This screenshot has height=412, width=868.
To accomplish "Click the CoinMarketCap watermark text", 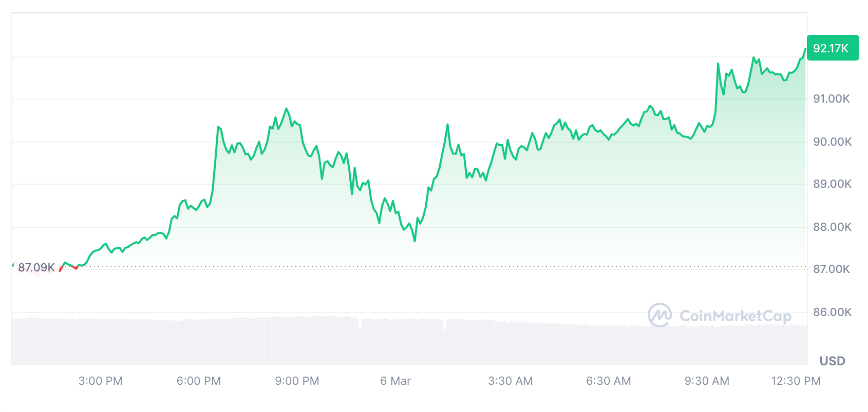I will pos(735,316).
